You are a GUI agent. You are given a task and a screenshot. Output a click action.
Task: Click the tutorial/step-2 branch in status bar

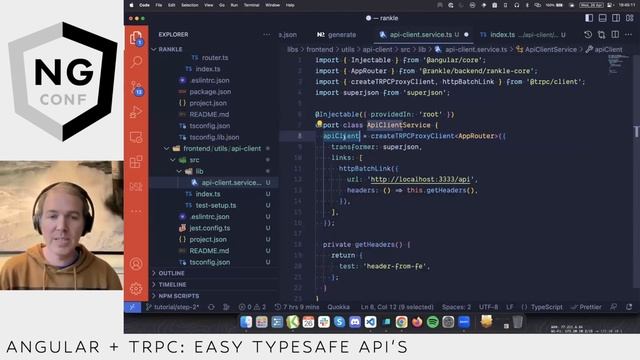(x=172, y=307)
